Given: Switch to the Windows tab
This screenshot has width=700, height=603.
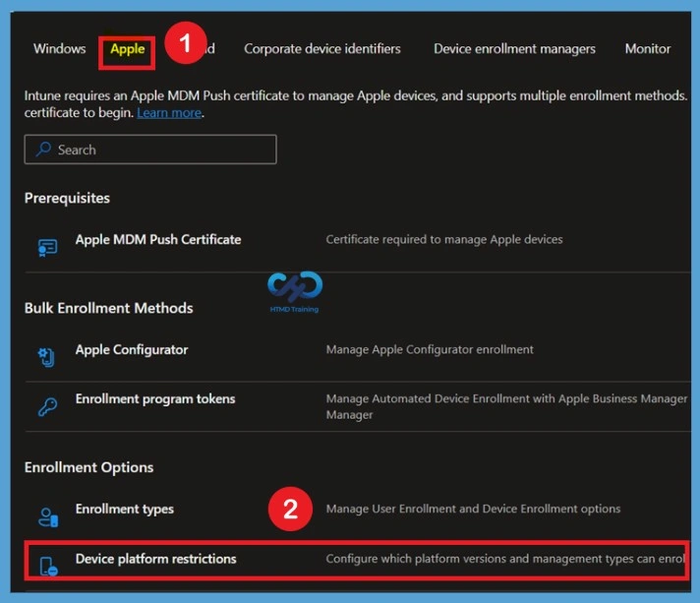Looking at the screenshot, I should click(59, 48).
